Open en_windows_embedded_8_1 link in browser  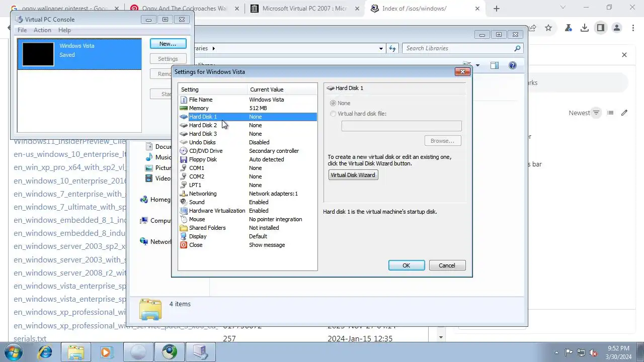tap(70, 220)
